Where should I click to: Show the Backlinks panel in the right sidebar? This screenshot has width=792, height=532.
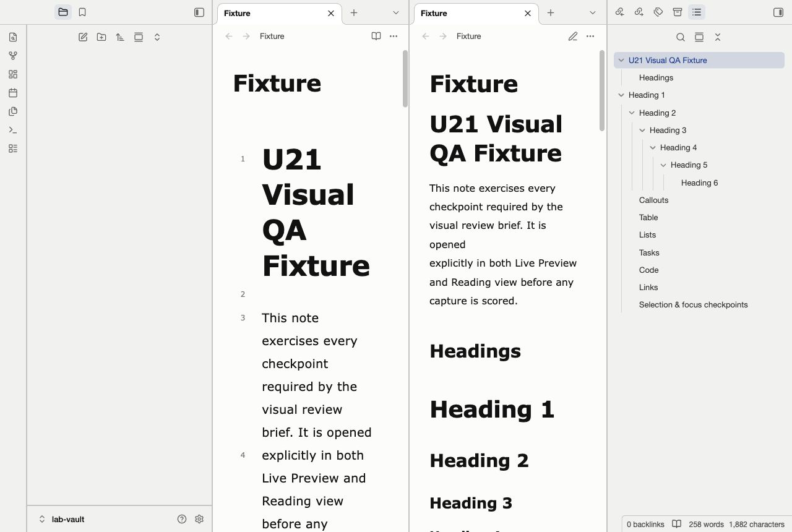pyautogui.click(x=620, y=12)
